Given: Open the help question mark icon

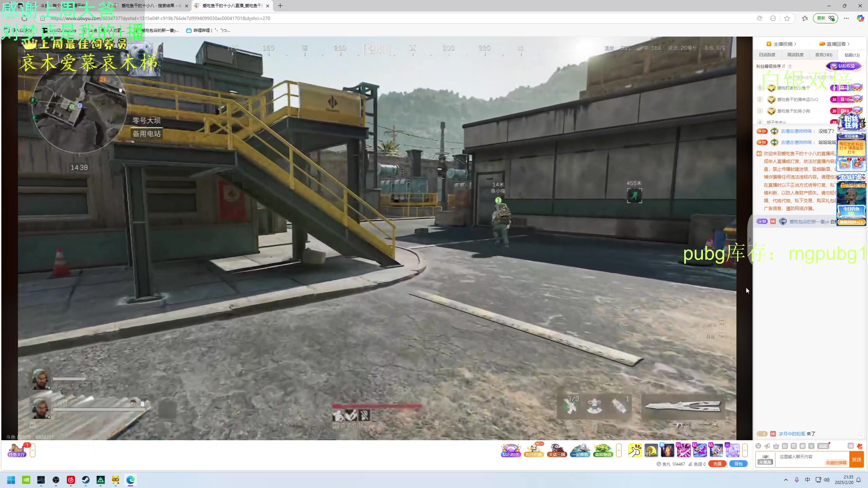Looking at the screenshot, I should point(790,66).
